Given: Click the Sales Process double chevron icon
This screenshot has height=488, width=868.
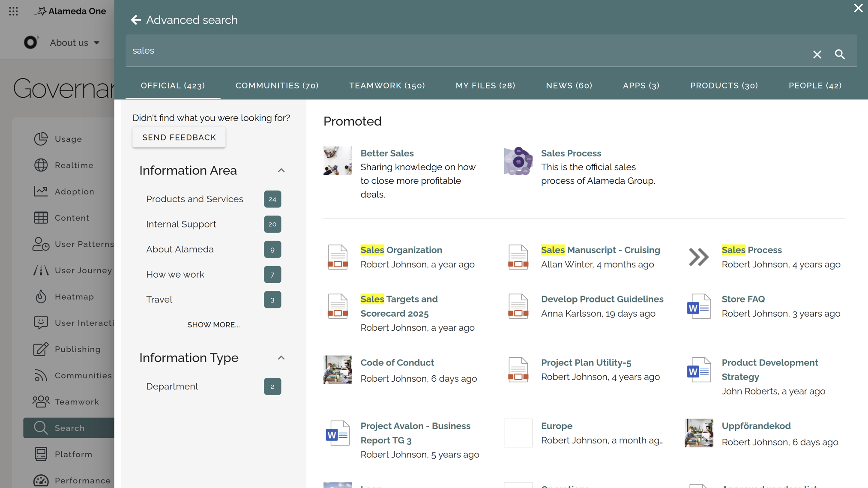Looking at the screenshot, I should point(699,257).
